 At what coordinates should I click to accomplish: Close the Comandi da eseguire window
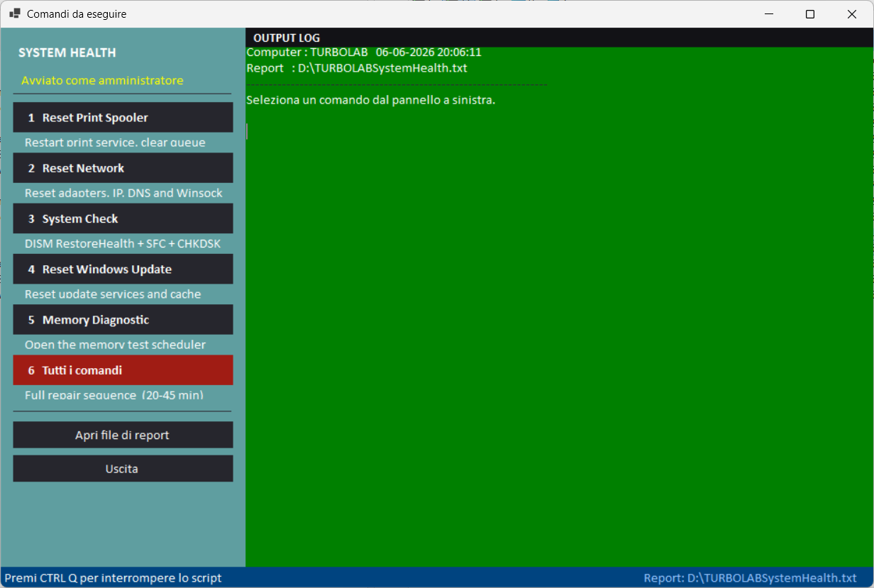pos(851,13)
